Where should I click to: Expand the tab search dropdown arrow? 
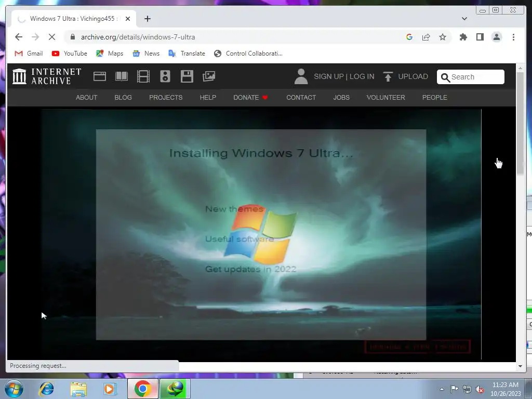(x=464, y=19)
